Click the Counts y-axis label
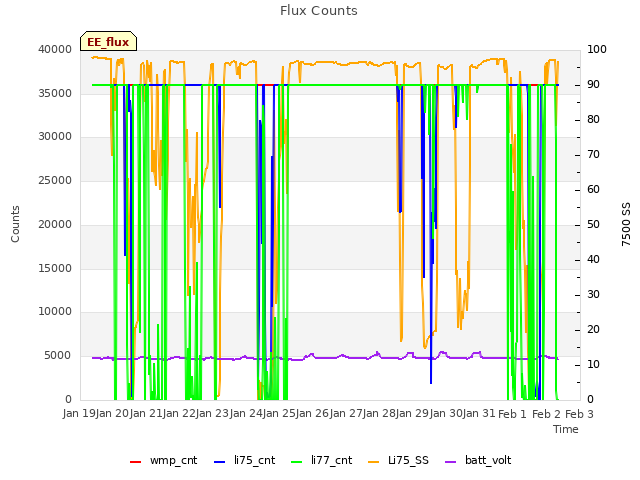The height and width of the screenshot is (480, 640). pos(15,224)
